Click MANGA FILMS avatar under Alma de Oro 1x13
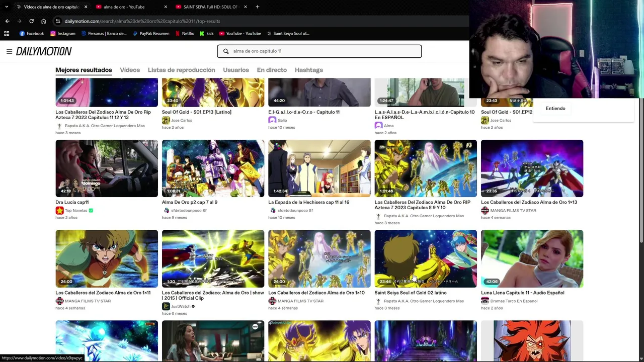644x362 pixels. pos(485,211)
